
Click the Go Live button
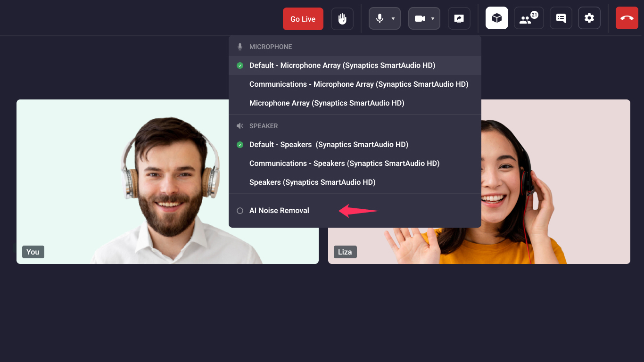point(303,19)
